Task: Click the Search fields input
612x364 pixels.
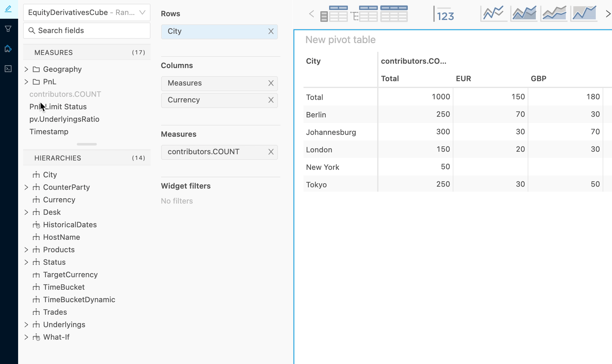Action: click(x=87, y=30)
